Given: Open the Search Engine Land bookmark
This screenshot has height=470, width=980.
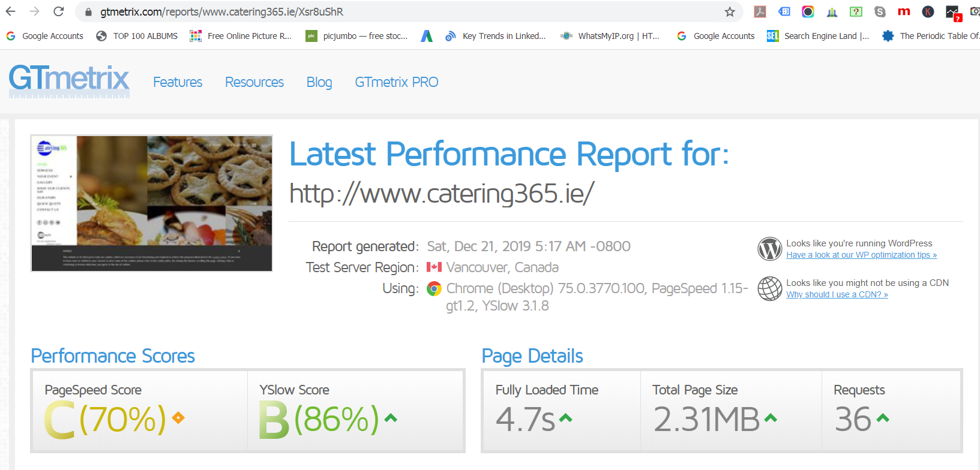Looking at the screenshot, I should [x=818, y=36].
